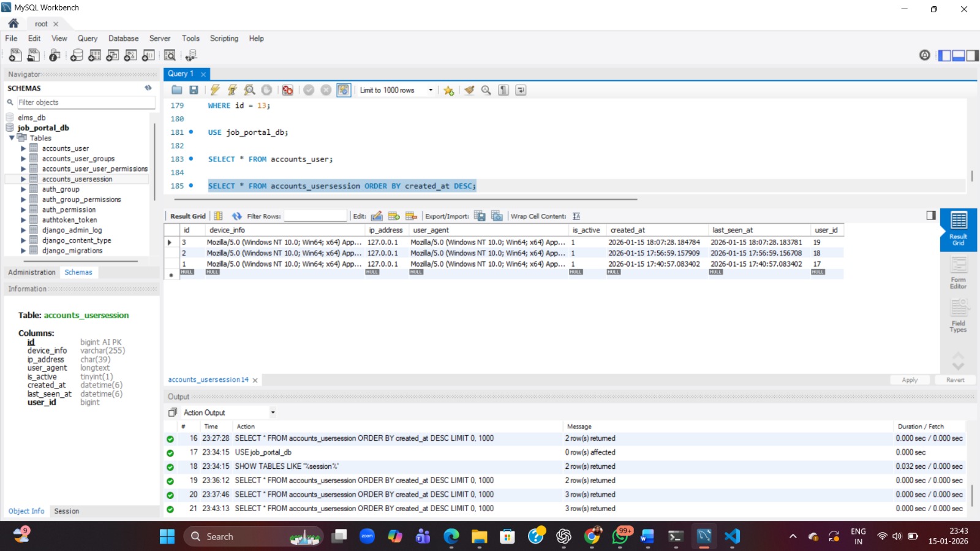Create a new schema with the database-plus icon
980x551 pixels.
[77, 56]
